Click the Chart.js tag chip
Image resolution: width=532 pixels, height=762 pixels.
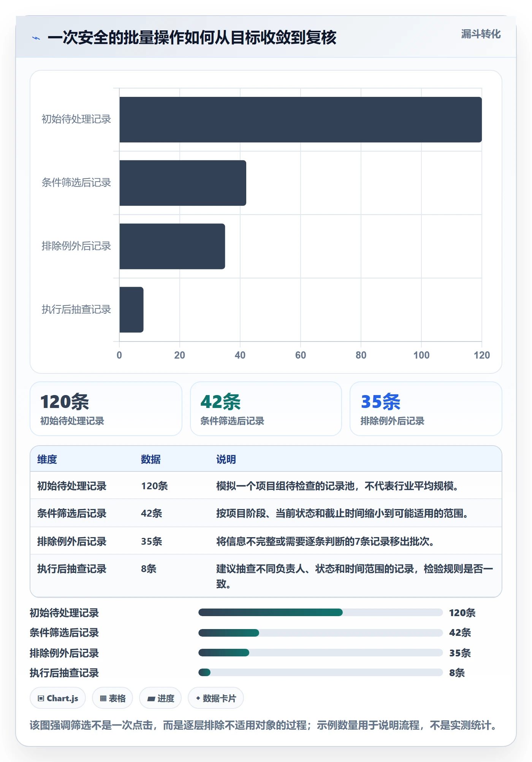click(58, 698)
